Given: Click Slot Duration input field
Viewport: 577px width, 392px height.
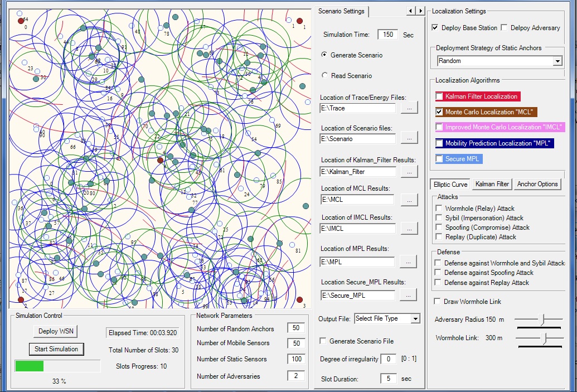Looking at the screenshot, I should click(388, 379).
